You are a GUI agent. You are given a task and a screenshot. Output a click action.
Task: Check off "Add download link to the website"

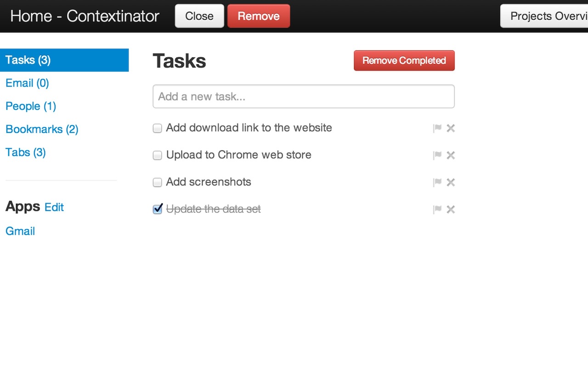[x=157, y=128]
